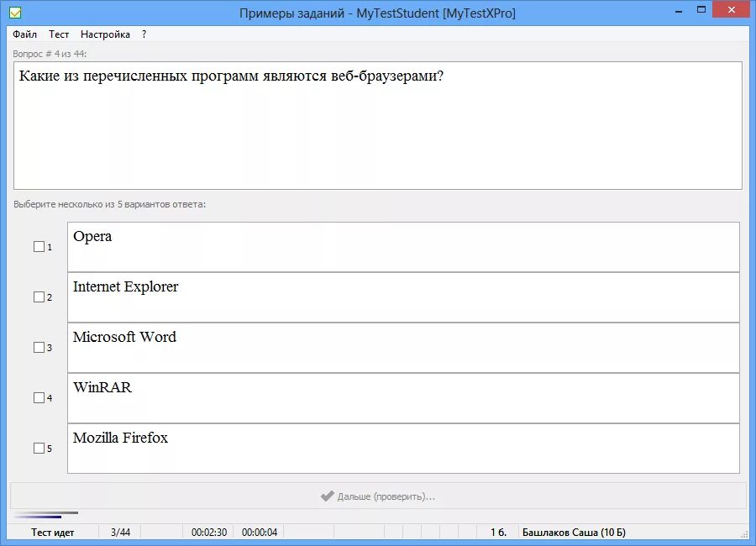Open the Настройка menu

(x=105, y=34)
